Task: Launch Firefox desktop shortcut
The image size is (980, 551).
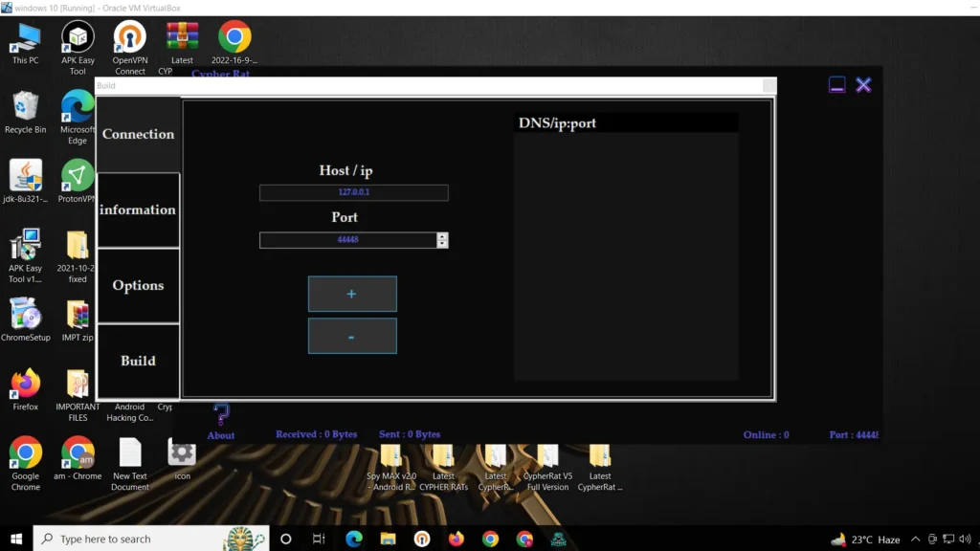Action: point(26,389)
